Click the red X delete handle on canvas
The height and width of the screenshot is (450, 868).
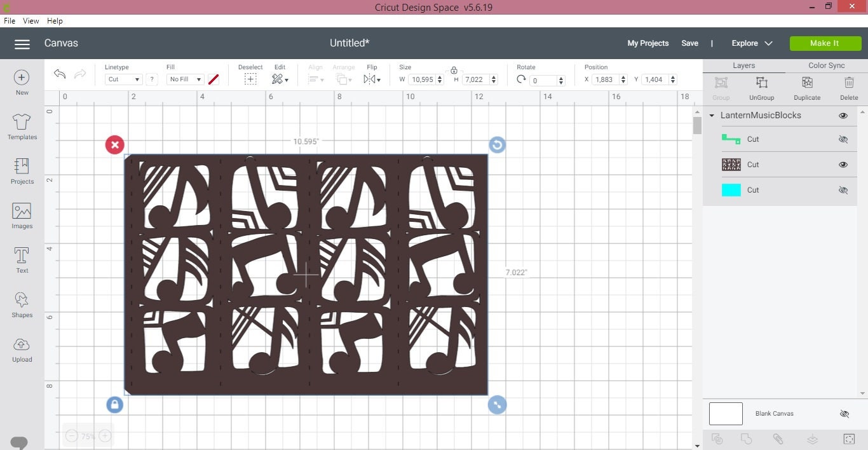[x=114, y=145]
